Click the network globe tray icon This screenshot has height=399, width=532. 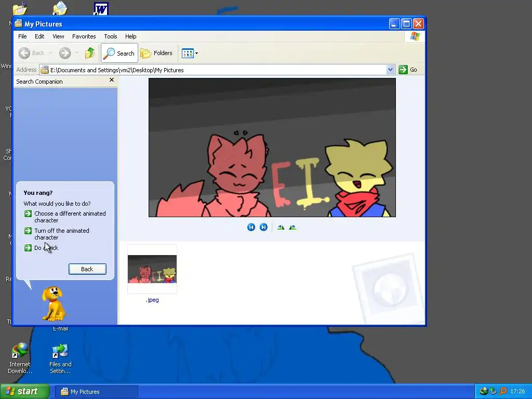point(484,391)
